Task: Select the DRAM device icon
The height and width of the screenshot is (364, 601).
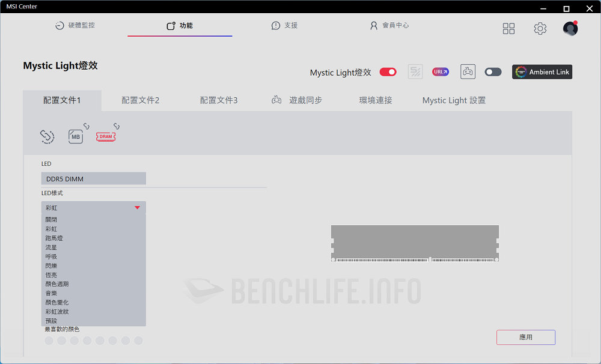Action: coord(106,137)
